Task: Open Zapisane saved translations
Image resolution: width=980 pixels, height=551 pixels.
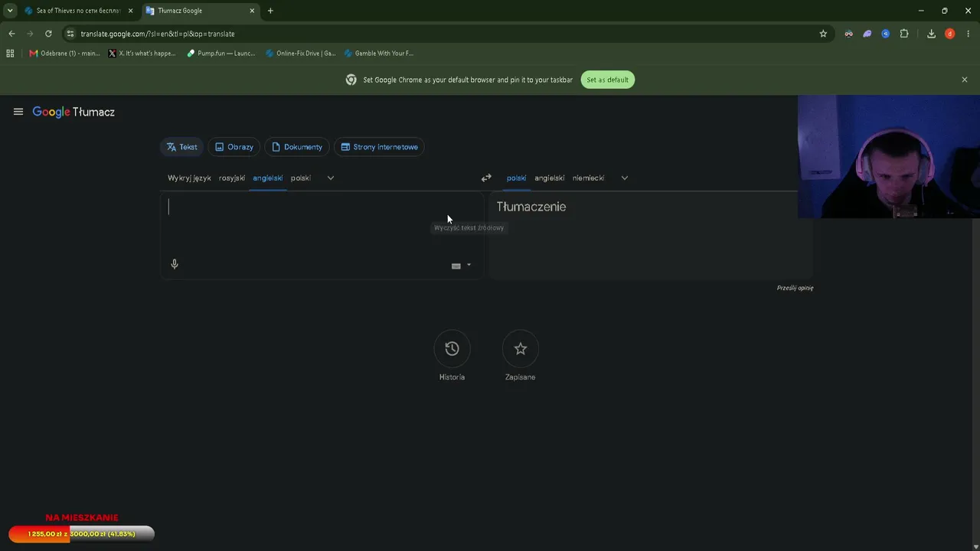Action: [521, 356]
